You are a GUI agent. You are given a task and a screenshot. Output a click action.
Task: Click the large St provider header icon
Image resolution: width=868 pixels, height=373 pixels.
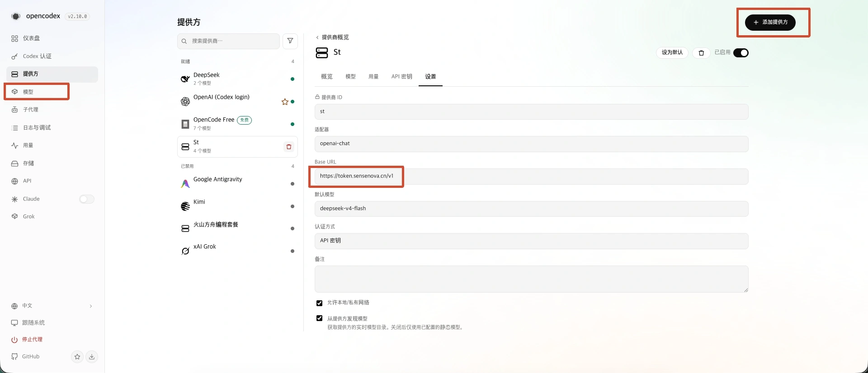click(322, 53)
